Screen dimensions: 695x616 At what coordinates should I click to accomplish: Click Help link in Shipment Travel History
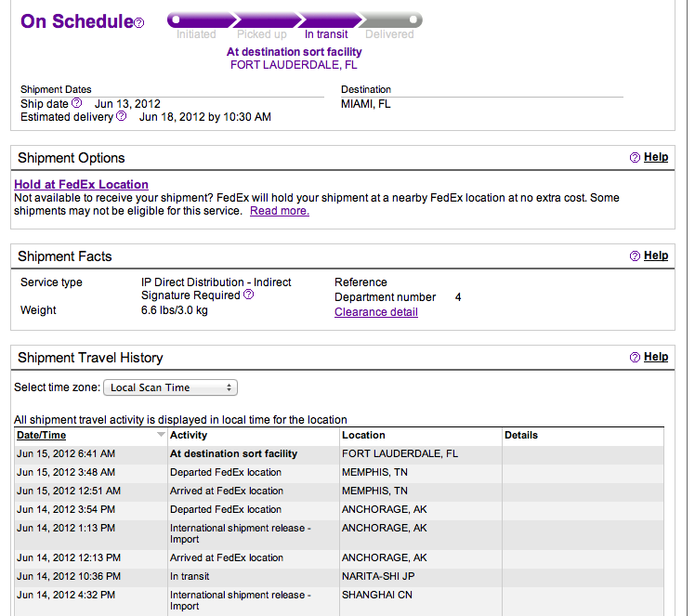click(656, 357)
